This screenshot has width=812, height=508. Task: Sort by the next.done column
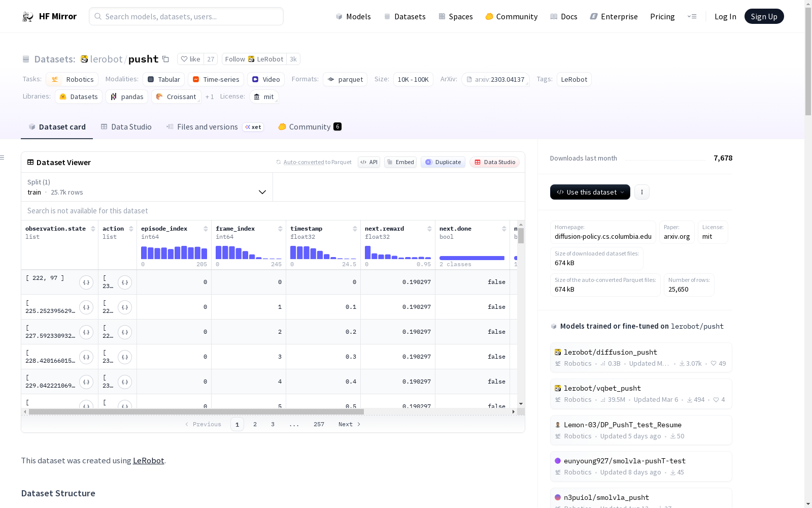pyautogui.click(x=504, y=229)
